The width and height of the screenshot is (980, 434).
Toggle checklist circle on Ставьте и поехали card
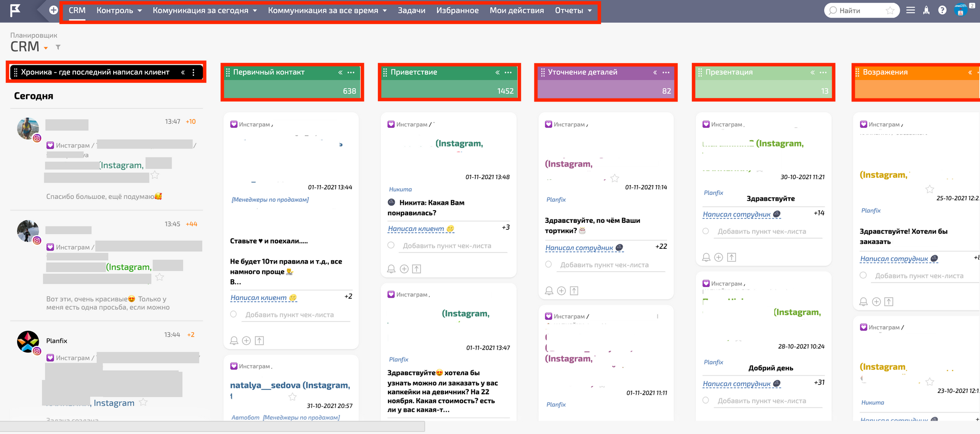[234, 314]
